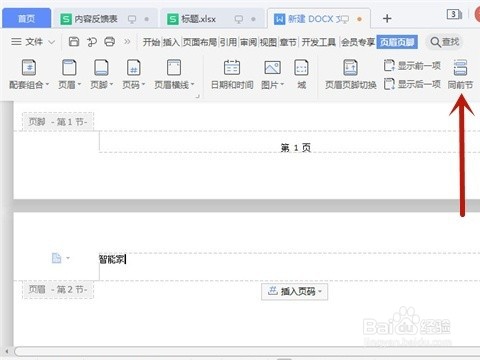
Task: Click in the header text 智能家
Action: (112, 259)
